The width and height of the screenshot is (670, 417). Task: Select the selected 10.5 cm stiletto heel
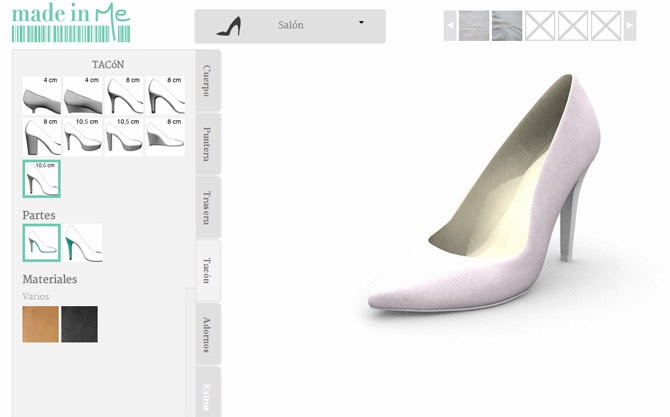(x=41, y=179)
